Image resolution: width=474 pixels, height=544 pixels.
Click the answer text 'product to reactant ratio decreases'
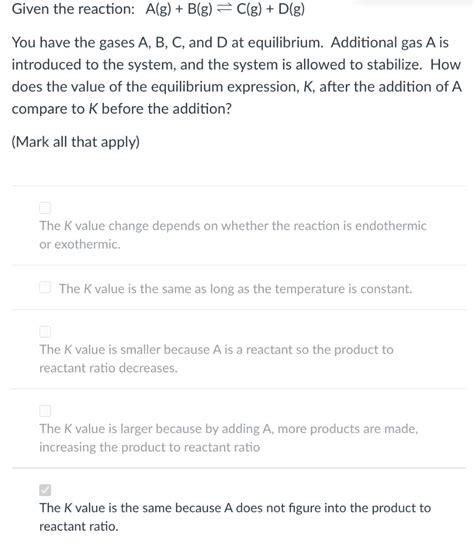[x=217, y=359]
